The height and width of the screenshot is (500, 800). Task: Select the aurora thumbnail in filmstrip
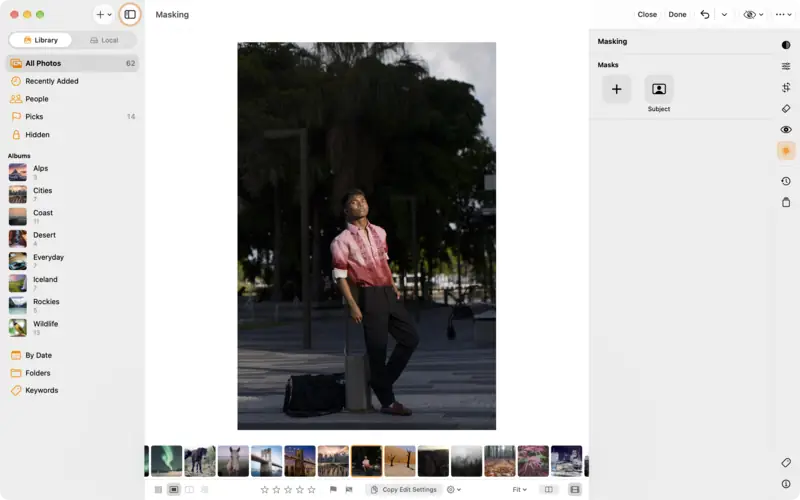click(x=166, y=461)
